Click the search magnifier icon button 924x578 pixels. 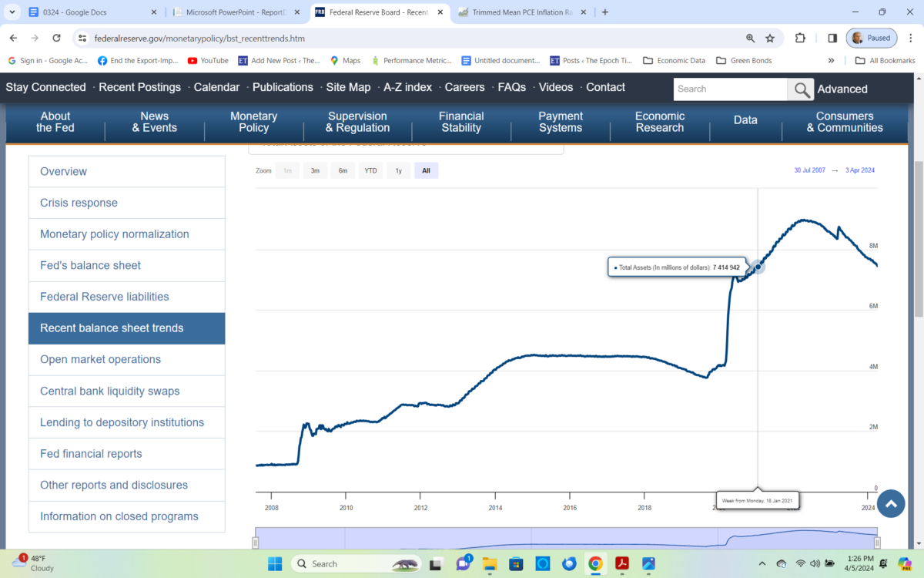click(801, 89)
